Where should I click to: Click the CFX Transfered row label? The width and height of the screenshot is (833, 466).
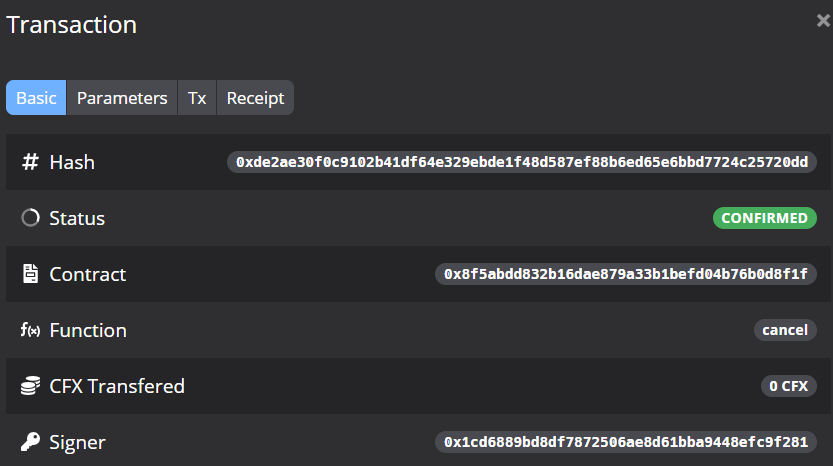click(x=117, y=386)
